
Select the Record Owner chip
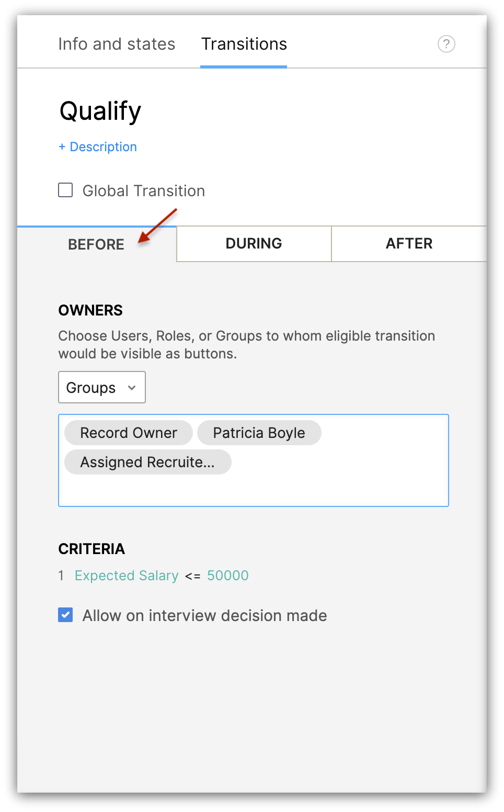[x=129, y=433]
